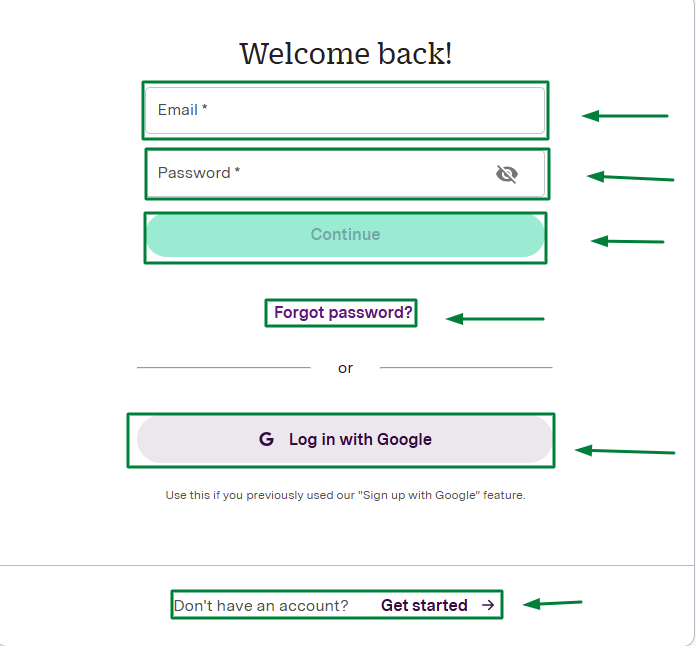Submit the form with the Continue button

click(345, 235)
